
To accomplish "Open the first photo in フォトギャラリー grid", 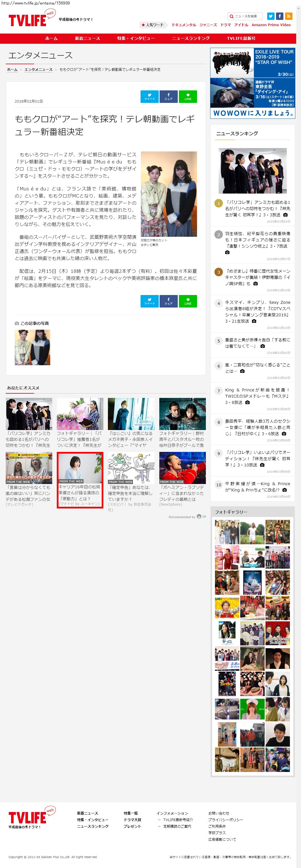I will coord(227,532).
